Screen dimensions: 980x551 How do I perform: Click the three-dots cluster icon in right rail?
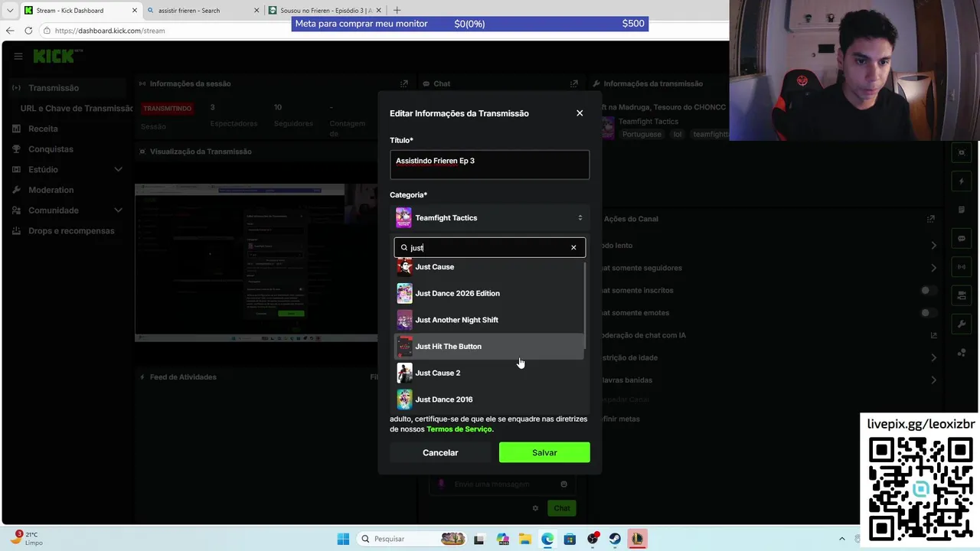pos(962,353)
